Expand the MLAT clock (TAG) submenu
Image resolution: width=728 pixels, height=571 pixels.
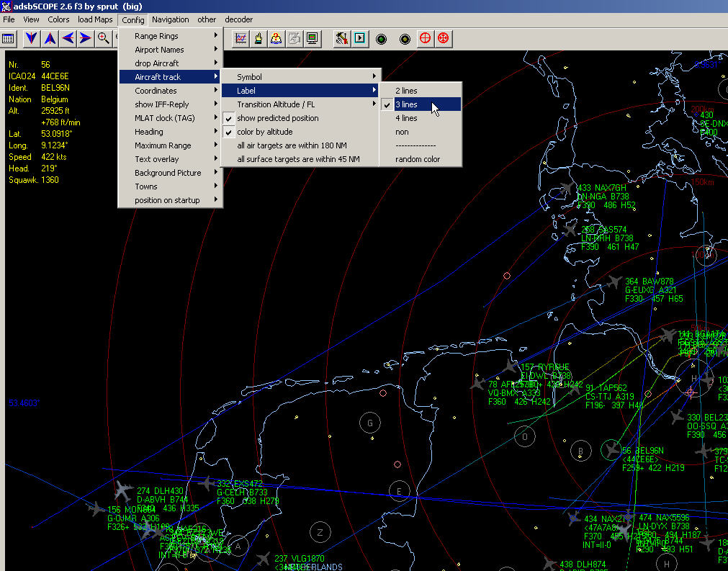coord(171,118)
